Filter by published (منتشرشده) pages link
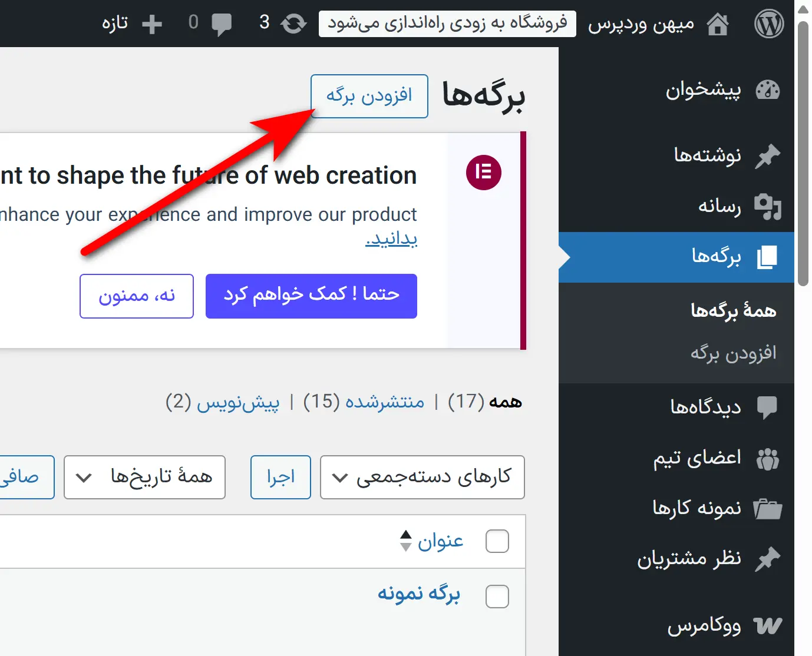Viewport: 812px width, 656px height. 384,402
